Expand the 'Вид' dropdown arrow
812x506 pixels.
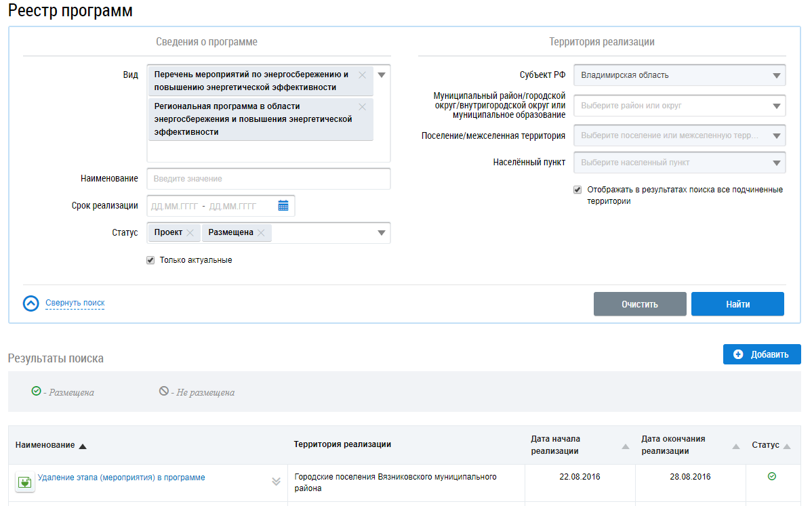(382, 75)
